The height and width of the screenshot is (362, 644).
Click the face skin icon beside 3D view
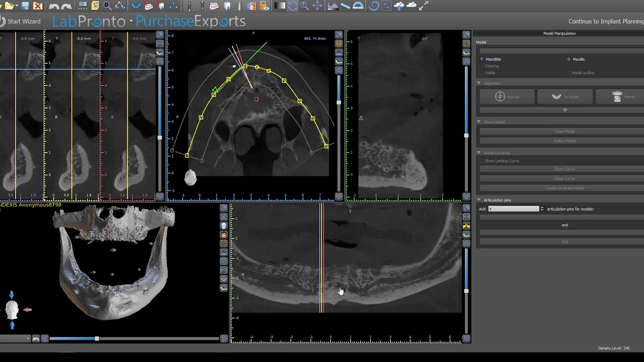pos(223,234)
